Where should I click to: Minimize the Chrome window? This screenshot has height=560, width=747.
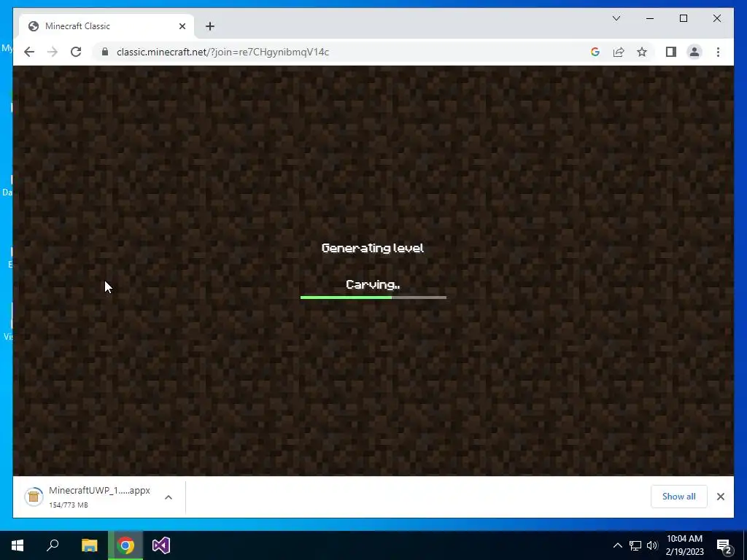650,18
